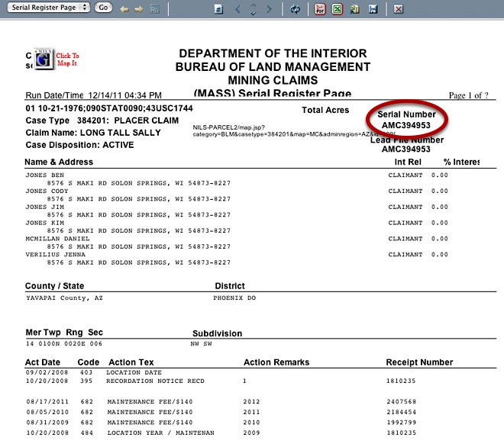The height and width of the screenshot is (447, 504).
Task: Select claimant name JONES KIM
Action: (45, 223)
